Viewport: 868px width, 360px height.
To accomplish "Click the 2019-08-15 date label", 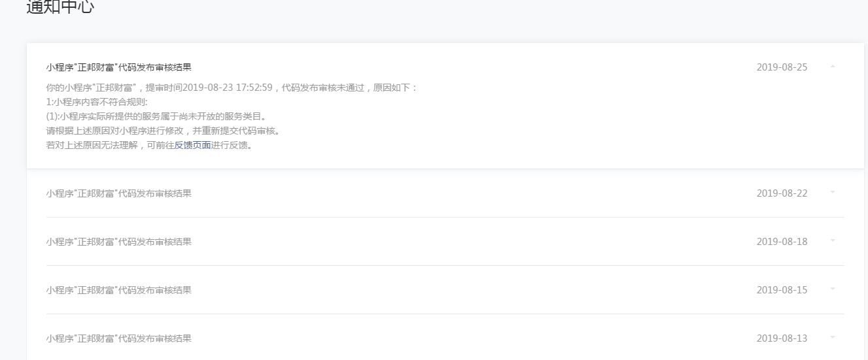I will tap(782, 290).
